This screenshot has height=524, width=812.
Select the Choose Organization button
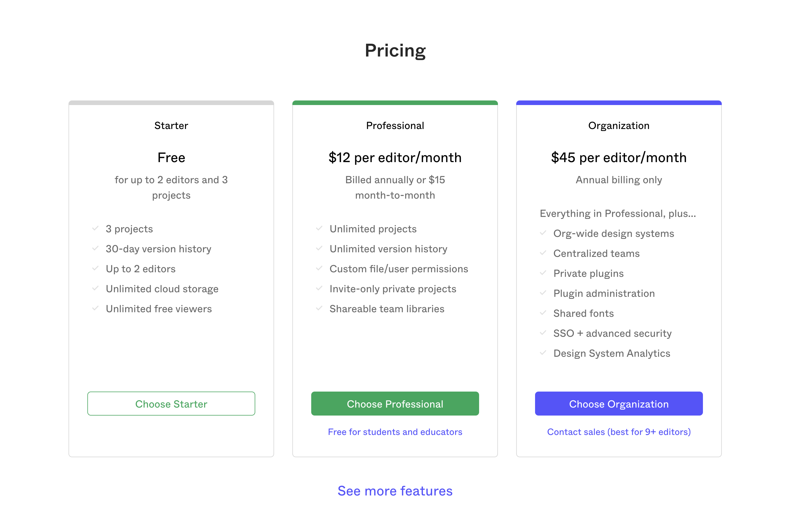coord(619,404)
